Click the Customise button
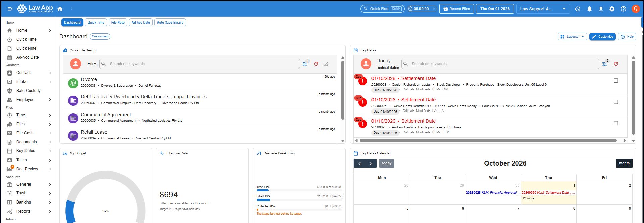 coord(602,37)
